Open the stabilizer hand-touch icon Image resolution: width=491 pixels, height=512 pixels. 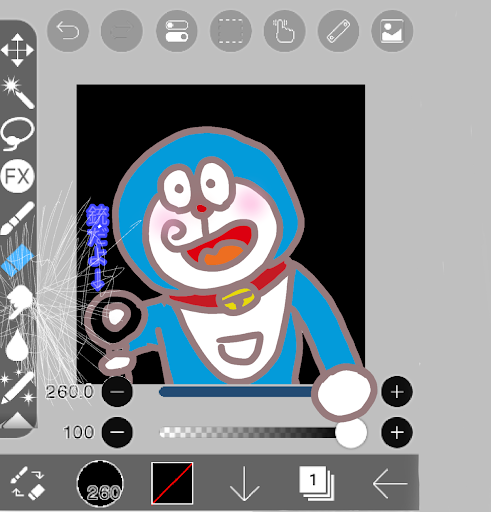pyautogui.click(x=284, y=31)
